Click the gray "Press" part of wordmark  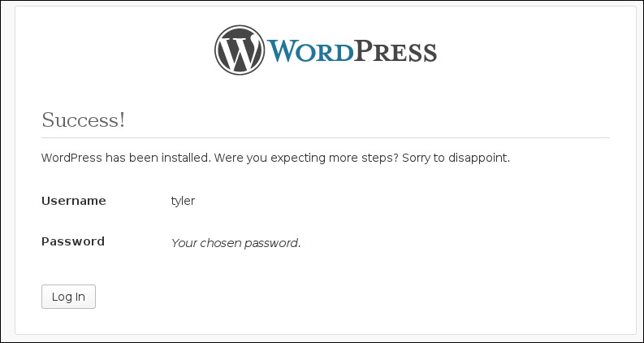click(x=395, y=51)
